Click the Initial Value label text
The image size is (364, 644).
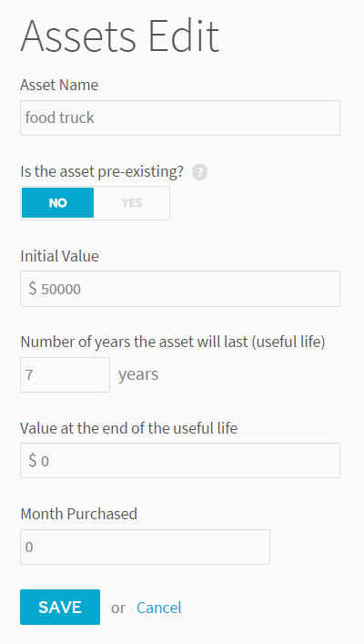59,256
